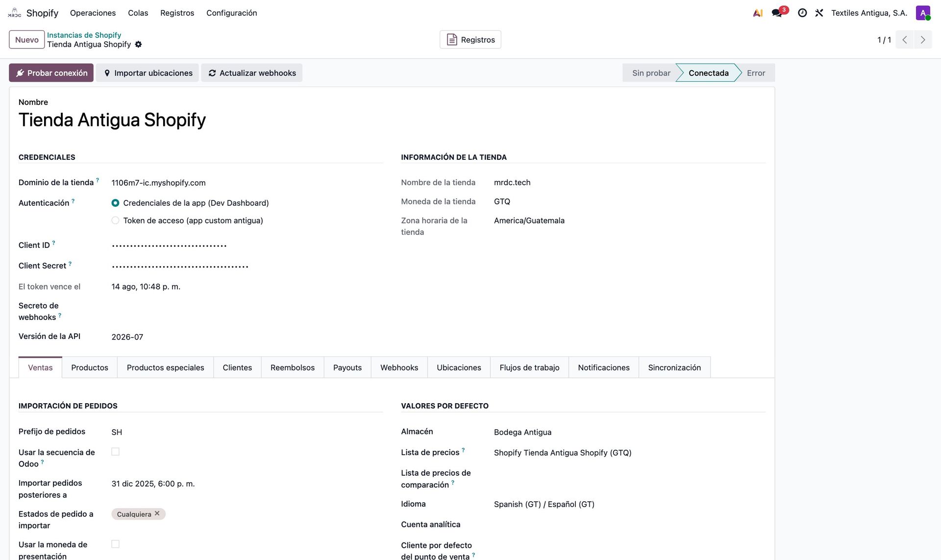Open the Idioma dropdown
The image size is (941, 560).
pyautogui.click(x=629, y=504)
